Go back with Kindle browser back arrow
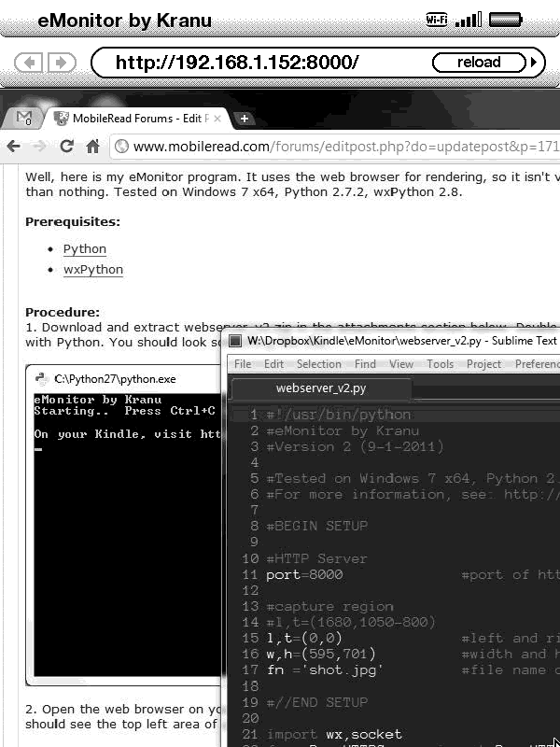The width and height of the screenshot is (560, 747). pos(29,63)
